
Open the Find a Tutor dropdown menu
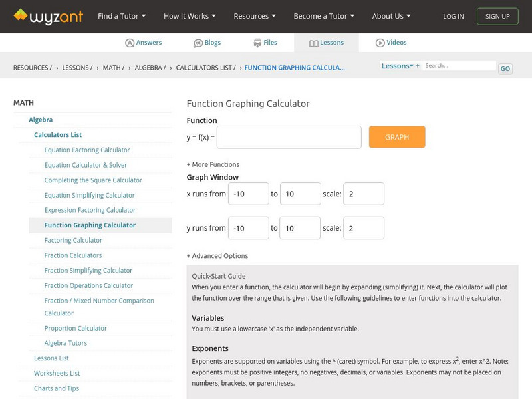(x=122, y=16)
